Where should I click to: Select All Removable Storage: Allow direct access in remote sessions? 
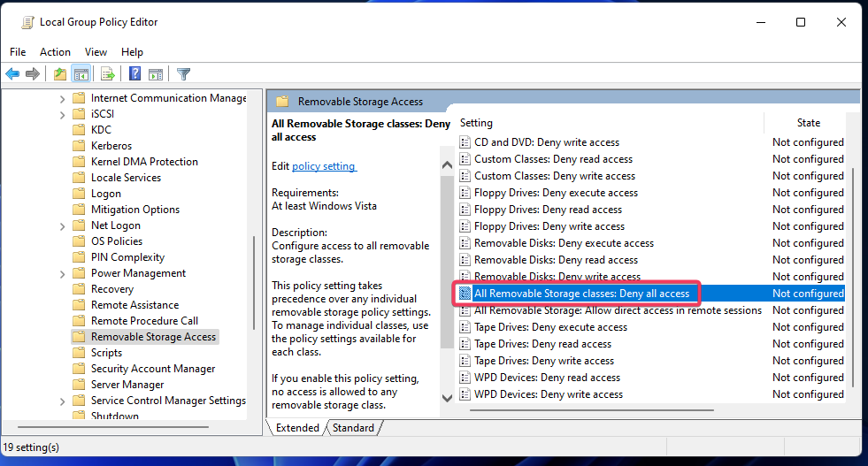point(618,310)
